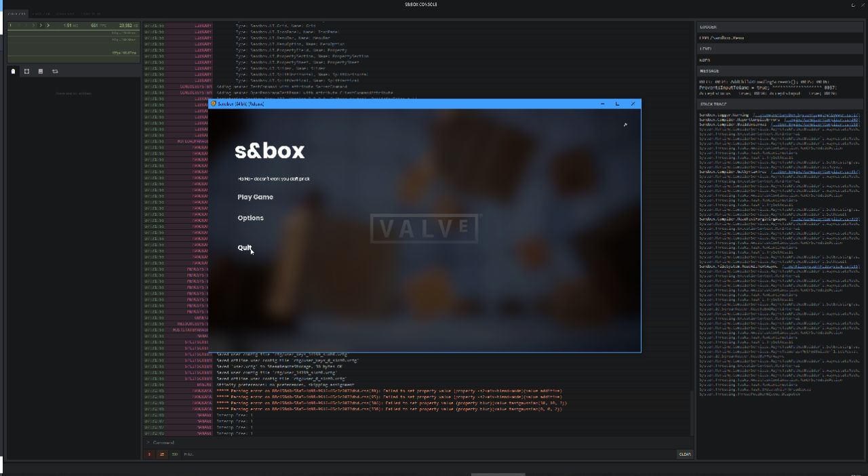Click Play Game in the s&box menu
Screen dimensions: 868x476
pyautogui.click(x=255, y=197)
